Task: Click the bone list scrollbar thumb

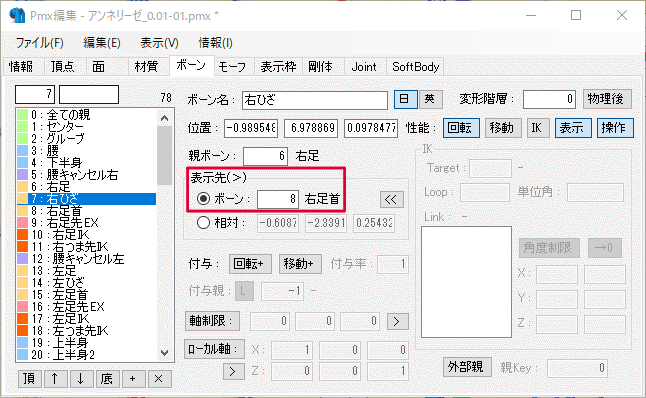Action: pyautogui.click(x=165, y=155)
